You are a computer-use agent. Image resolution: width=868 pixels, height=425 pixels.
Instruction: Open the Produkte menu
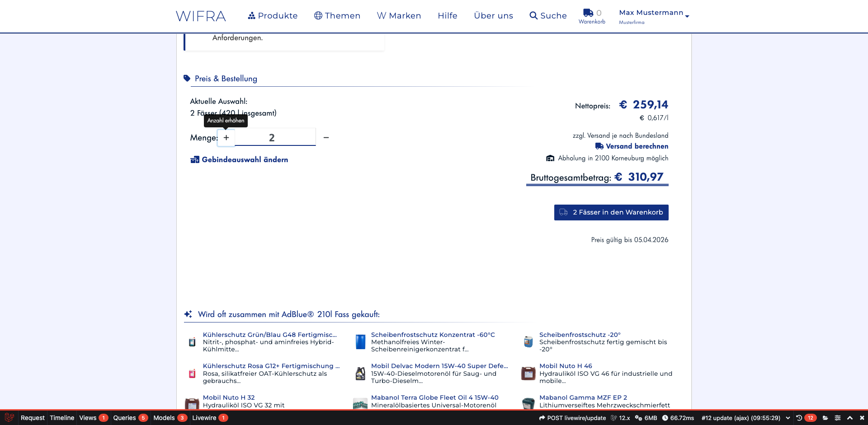(273, 16)
